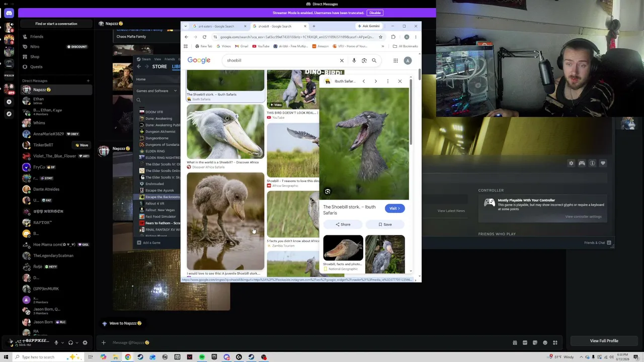
Task: Open the juvenile shoebill image result
Action: click(225, 222)
